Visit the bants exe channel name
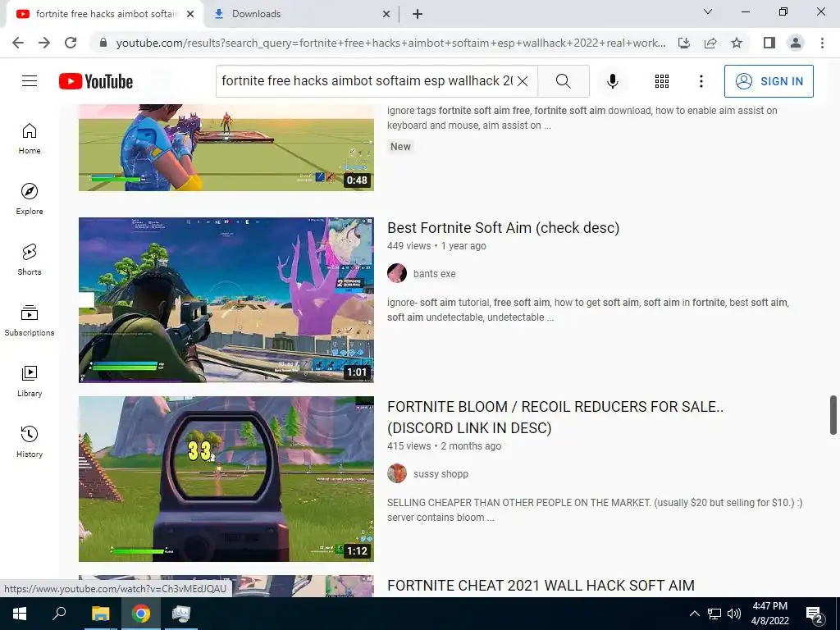The width and height of the screenshot is (840, 630). coord(435,273)
